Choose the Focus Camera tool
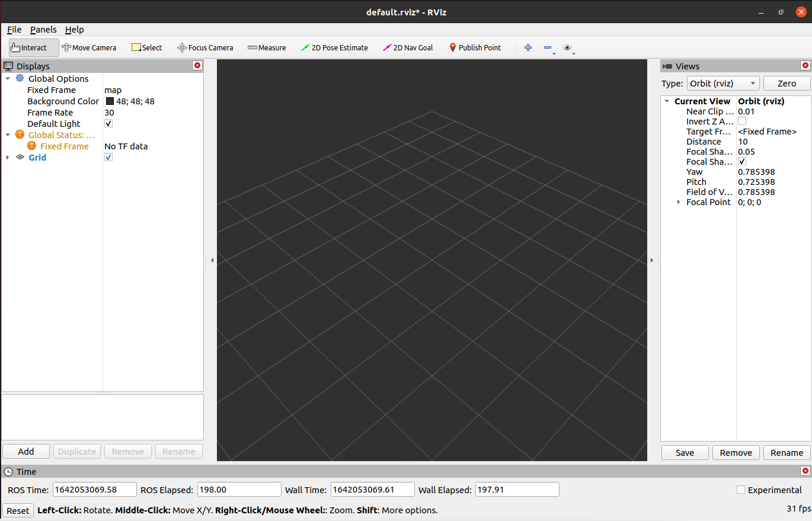Image resolution: width=812 pixels, height=521 pixels. point(205,47)
